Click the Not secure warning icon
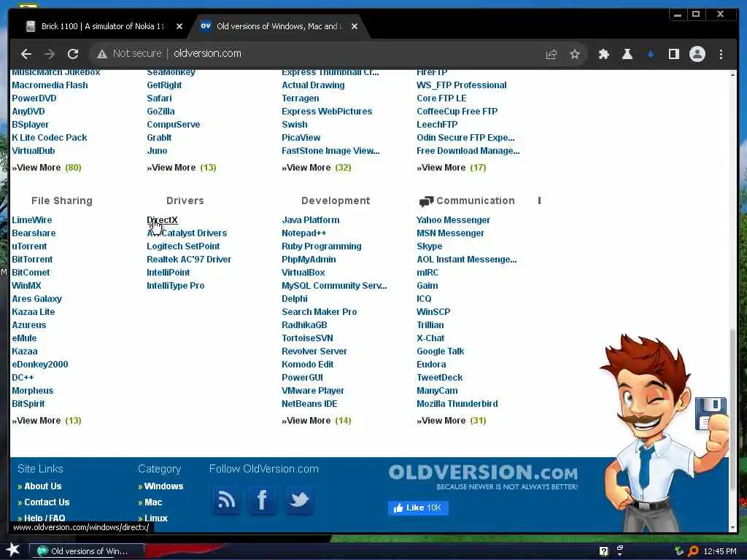 [x=102, y=54]
